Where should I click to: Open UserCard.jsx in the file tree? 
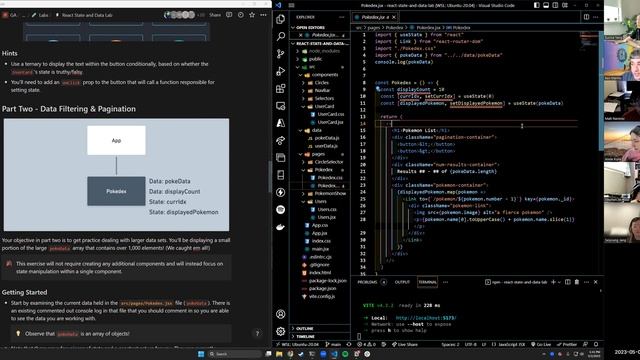point(330,122)
